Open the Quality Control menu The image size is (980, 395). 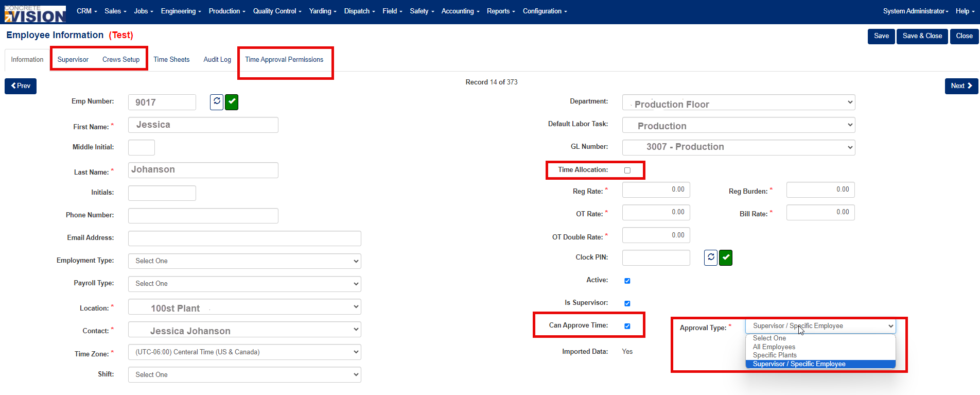[x=277, y=11]
